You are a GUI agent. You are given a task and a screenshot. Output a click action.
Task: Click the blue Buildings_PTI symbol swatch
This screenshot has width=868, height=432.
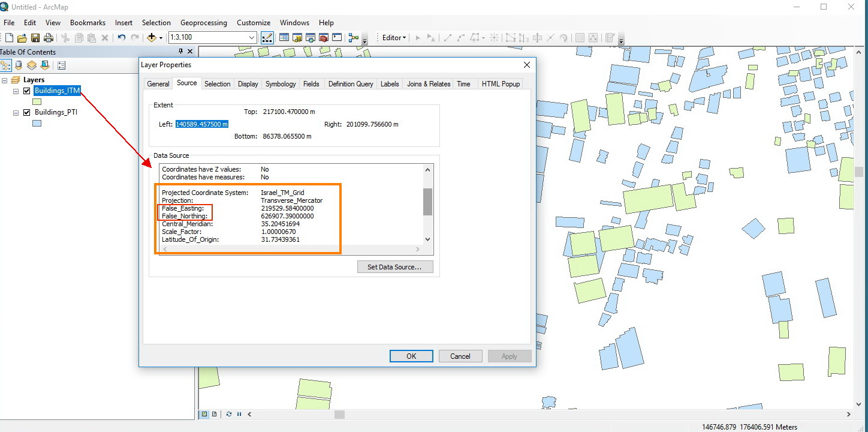coord(37,123)
